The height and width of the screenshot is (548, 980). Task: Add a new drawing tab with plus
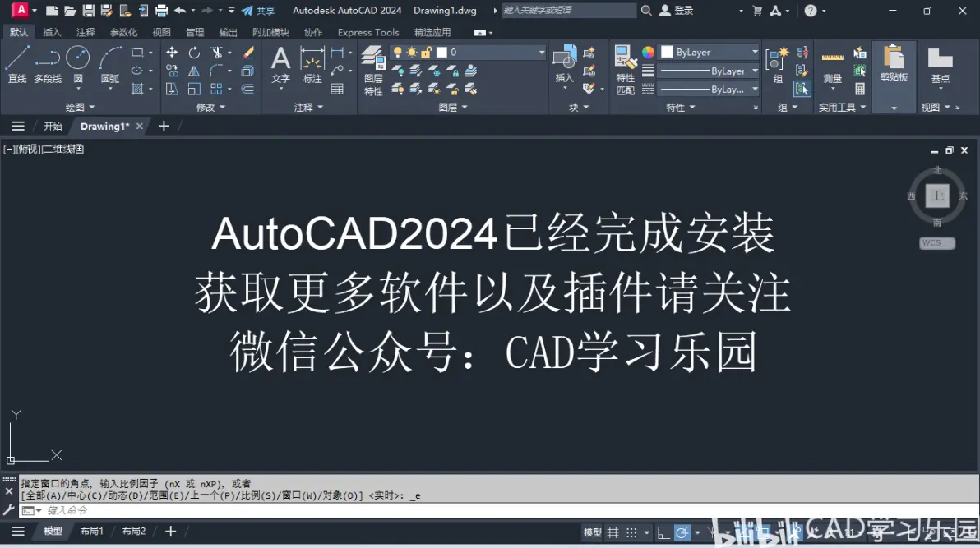click(164, 127)
